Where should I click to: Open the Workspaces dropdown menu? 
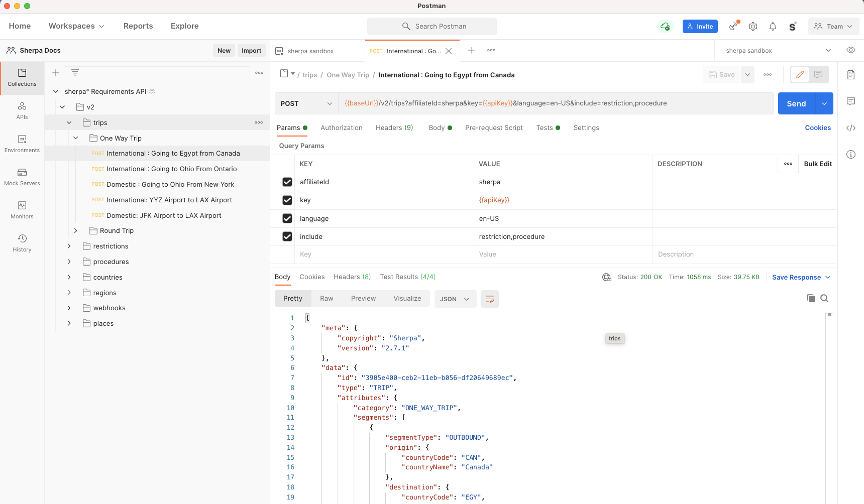click(x=76, y=26)
